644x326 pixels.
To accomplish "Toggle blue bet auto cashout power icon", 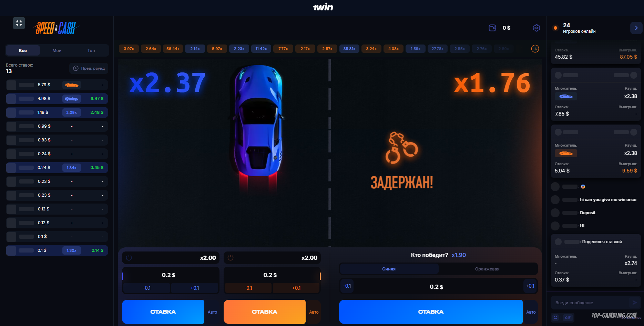I will [x=129, y=258].
